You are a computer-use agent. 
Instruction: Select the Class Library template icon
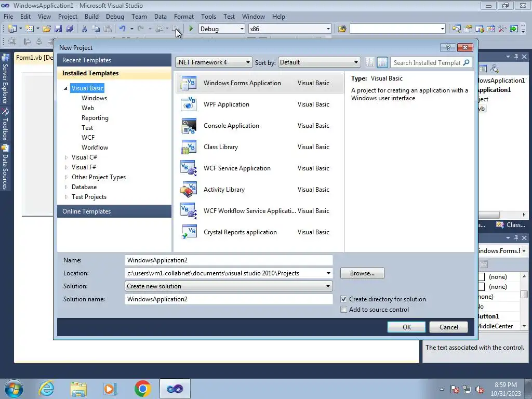pos(189,147)
